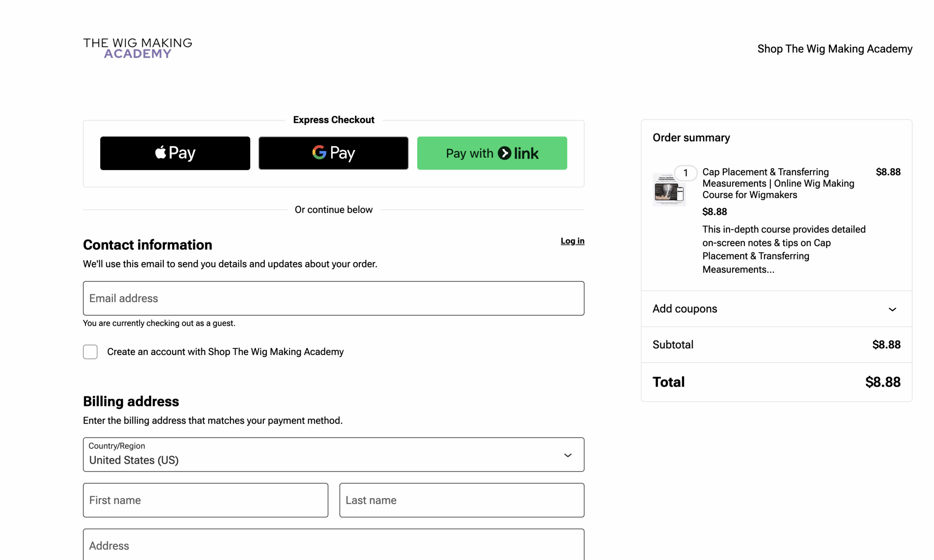Click The Wig Making Academy logo
The width and height of the screenshot is (934, 560).
click(x=138, y=48)
